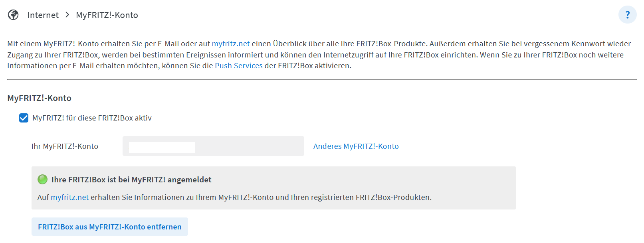Focus the Ihr MyFRITZ!-Konto account field
The image size is (644, 243).
click(x=213, y=146)
